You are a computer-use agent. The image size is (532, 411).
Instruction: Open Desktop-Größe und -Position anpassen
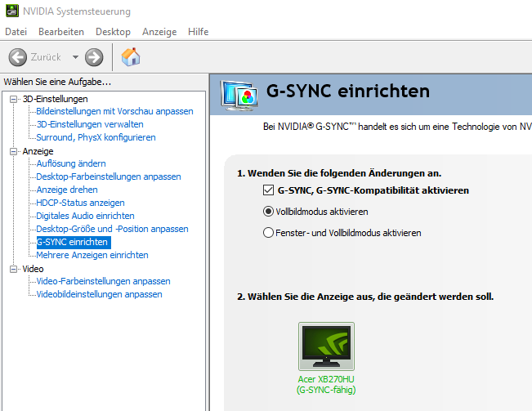point(112,229)
